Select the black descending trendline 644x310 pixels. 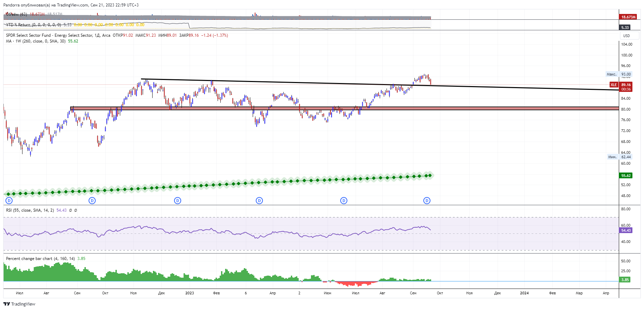(x=380, y=84)
